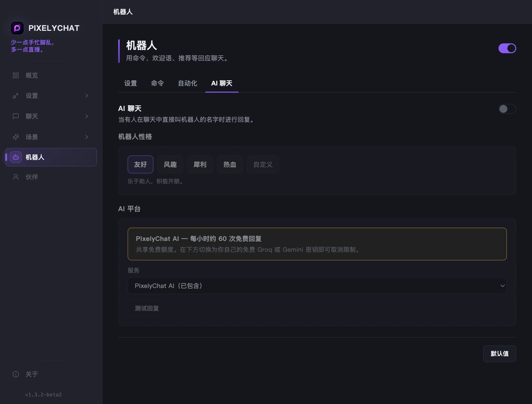532x404 pixels.
Task: Click the 机器人 breadcrumb in top bar
Action: coord(123,12)
